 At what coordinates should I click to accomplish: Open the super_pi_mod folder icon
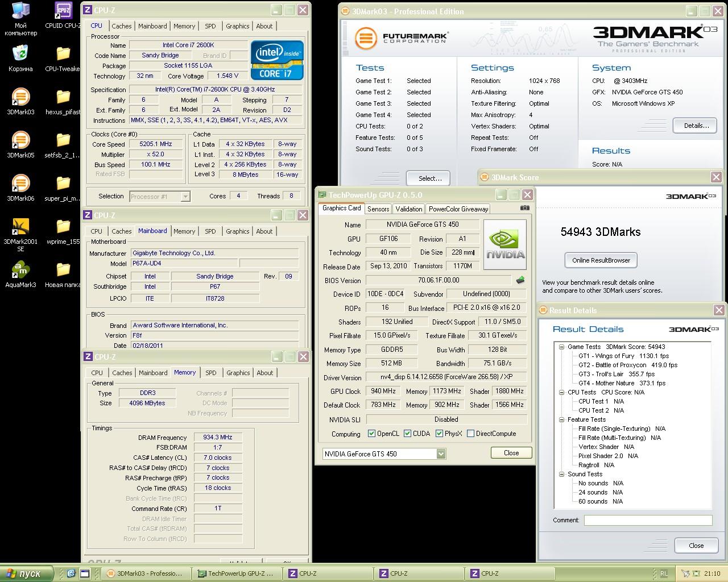tap(63, 188)
